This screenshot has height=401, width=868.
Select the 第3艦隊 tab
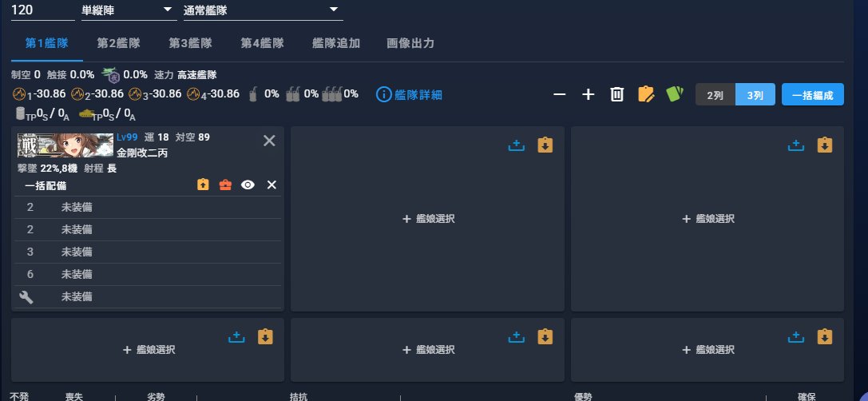click(x=190, y=44)
